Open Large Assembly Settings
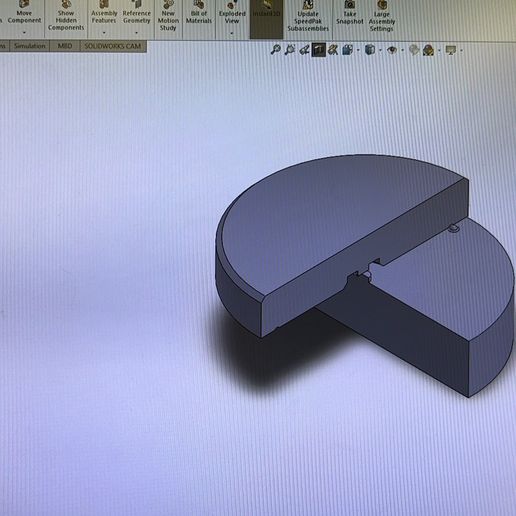The width and height of the screenshot is (516, 516). click(x=382, y=17)
